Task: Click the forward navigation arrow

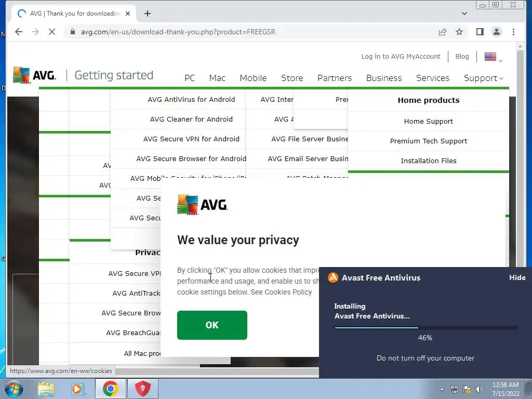Action: point(35,32)
